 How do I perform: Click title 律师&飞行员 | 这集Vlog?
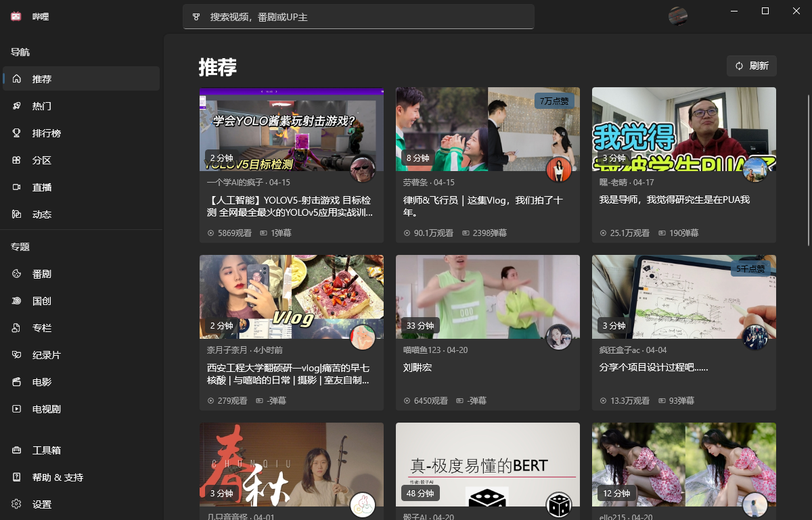click(483, 206)
